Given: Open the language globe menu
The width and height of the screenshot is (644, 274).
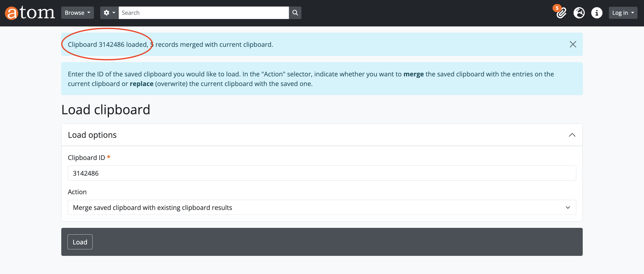Looking at the screenshot, I should click(x=579, y=13).
